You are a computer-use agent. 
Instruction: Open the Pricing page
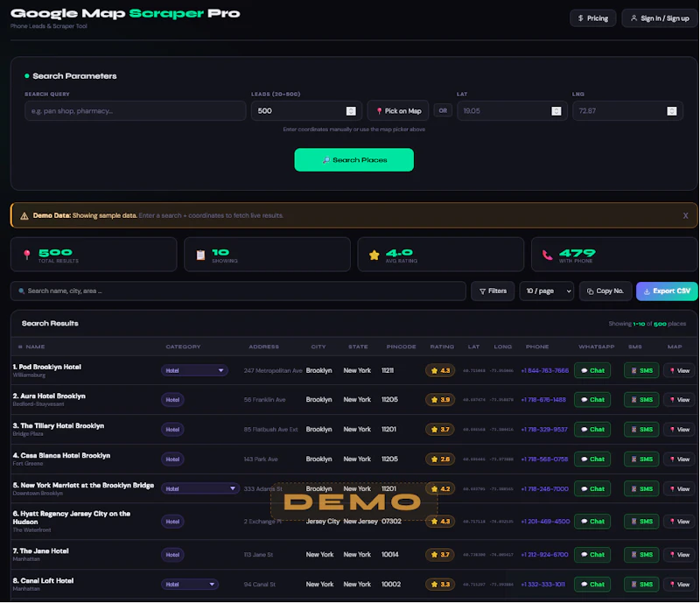pos(592,18)
